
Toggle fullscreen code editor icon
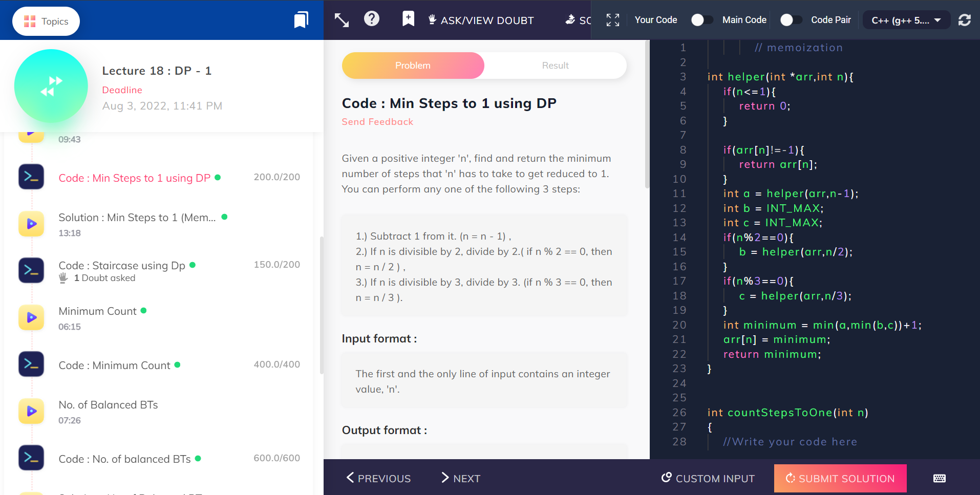coord(613,20)
